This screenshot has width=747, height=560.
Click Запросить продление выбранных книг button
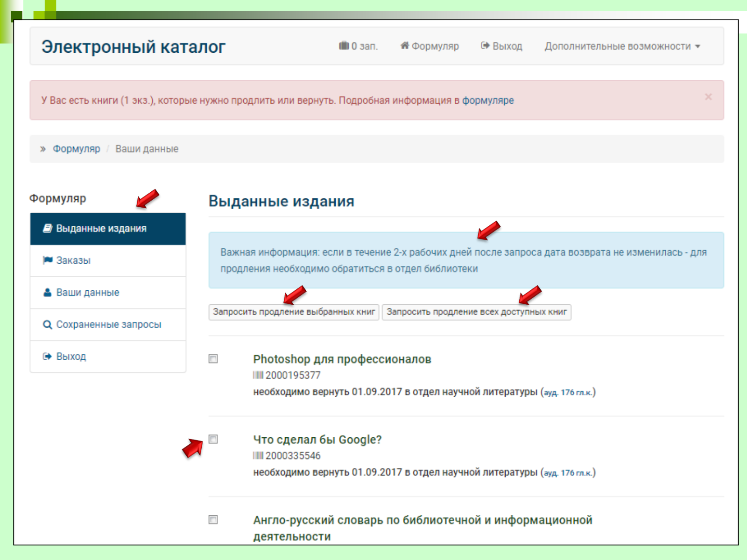point(294,312)
